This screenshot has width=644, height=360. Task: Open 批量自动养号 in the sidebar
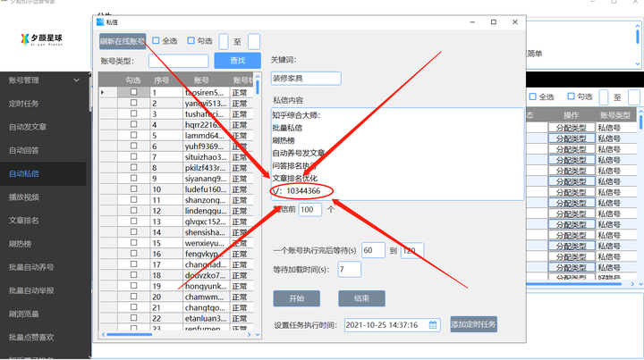point(31,267)
